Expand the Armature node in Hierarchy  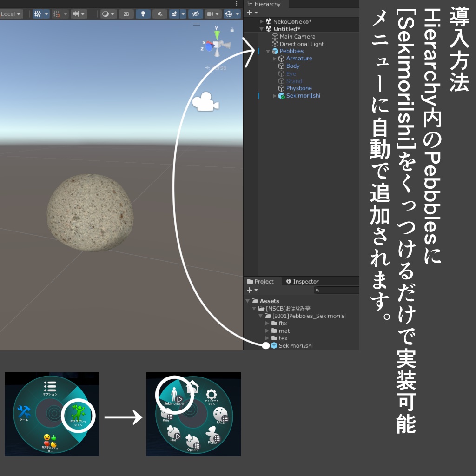coord(274,59)
